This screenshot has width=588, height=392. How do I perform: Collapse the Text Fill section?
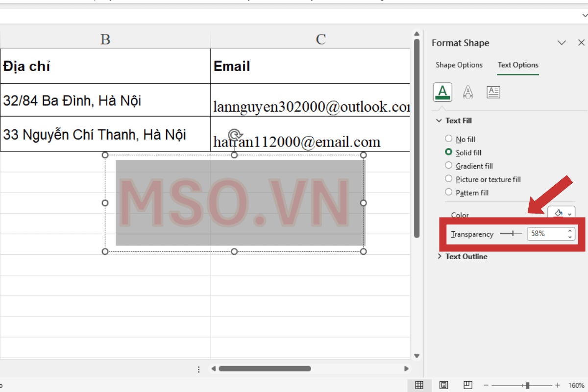439,120
